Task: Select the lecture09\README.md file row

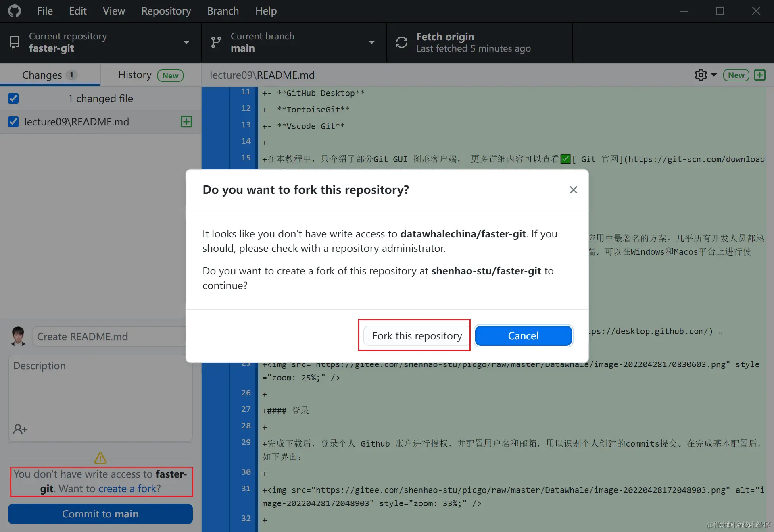Action: (x=100, y=122)
